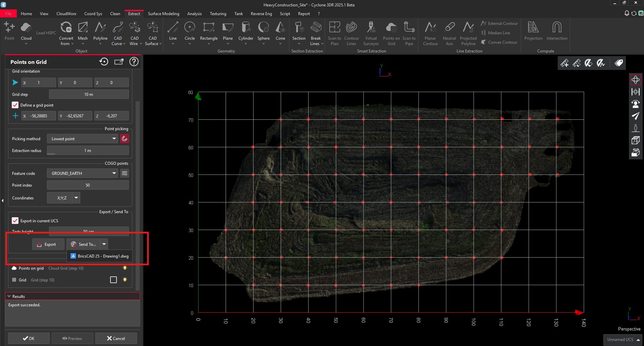Expand the Send To dropdown arrow
This screenshot has width=644, height=346.
104,244
